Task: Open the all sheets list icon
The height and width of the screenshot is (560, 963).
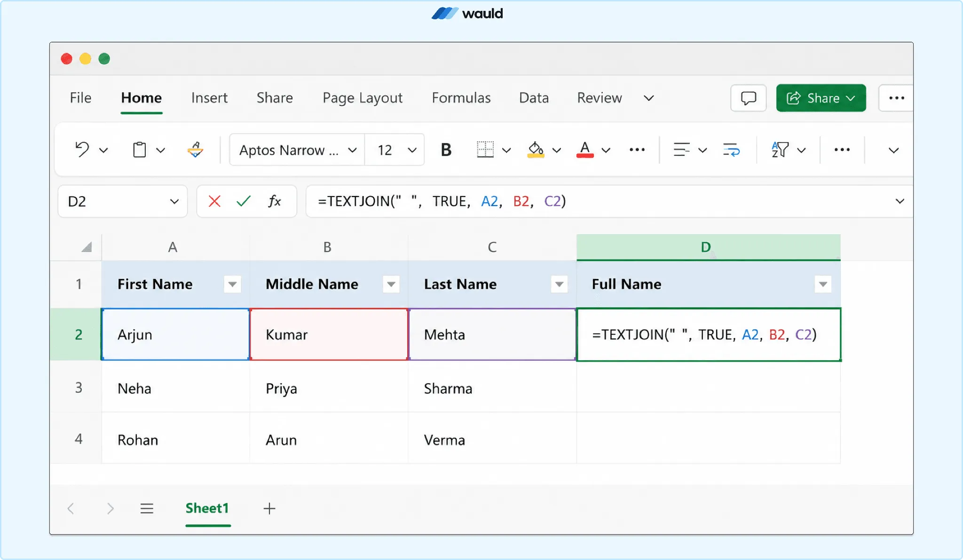Action: tap(147, 508)
